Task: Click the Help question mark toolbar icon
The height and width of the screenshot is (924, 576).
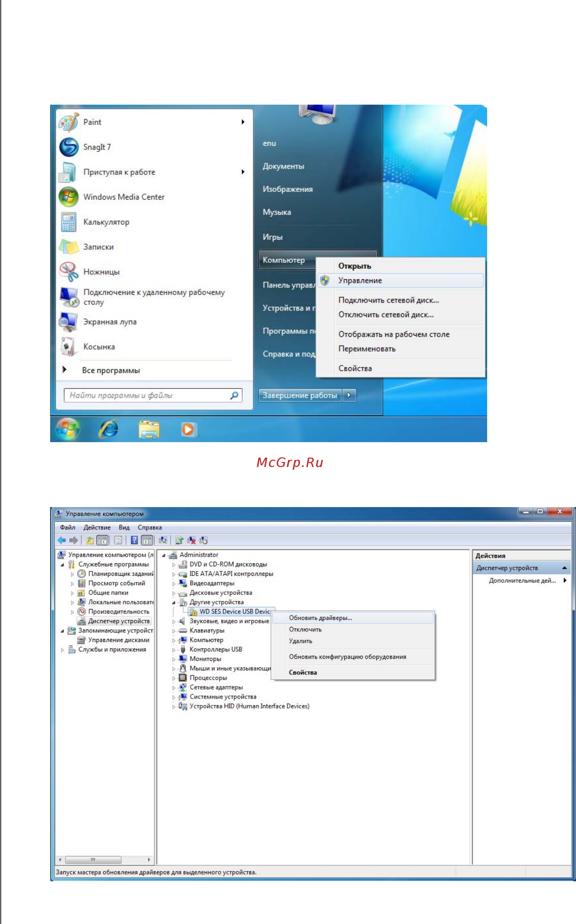Action: (134, 540)
